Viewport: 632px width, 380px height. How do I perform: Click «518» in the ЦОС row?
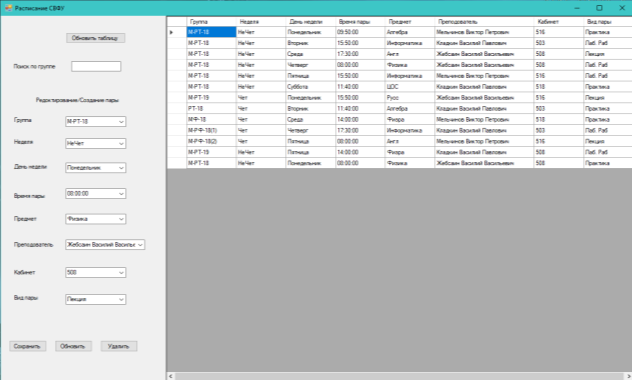pyautogui.click(x=559, y=87)
